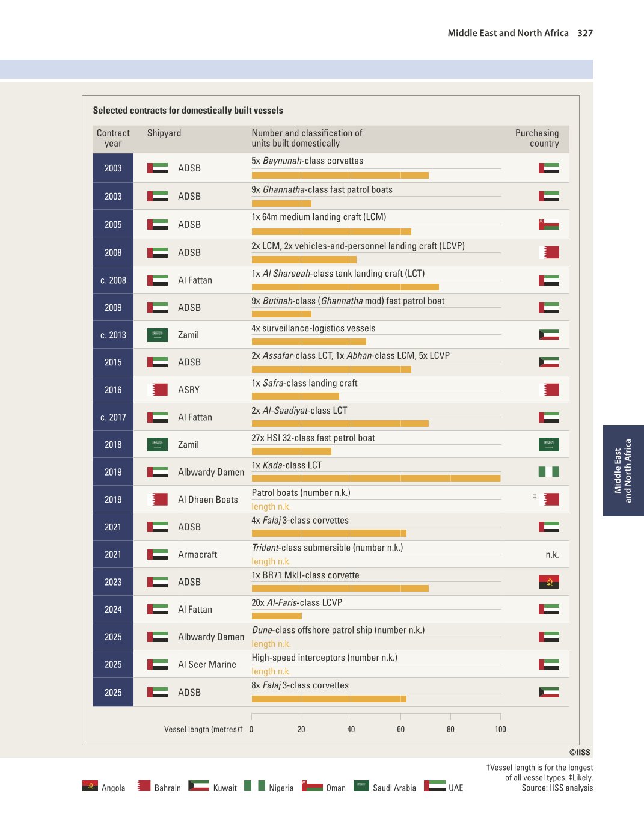644x838 pixels.
Task: Click the ©IISS copyright label
Action: point(580,752)
